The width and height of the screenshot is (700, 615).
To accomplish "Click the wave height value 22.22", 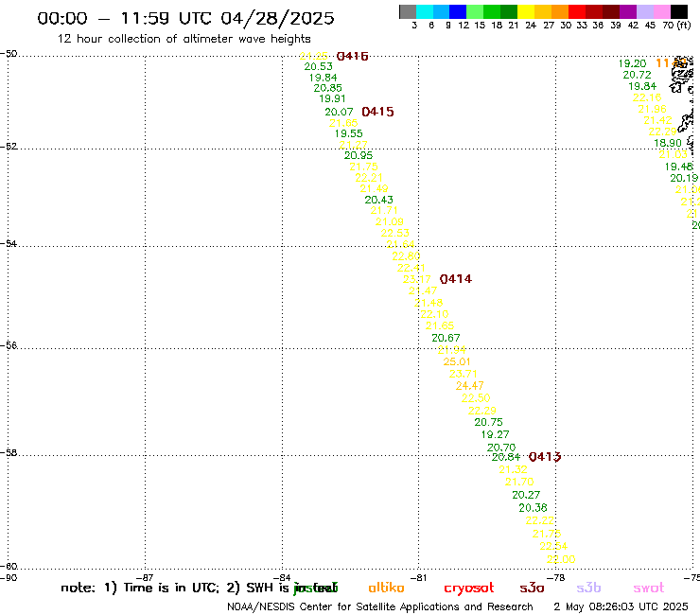I will click(x=540, y=520).
